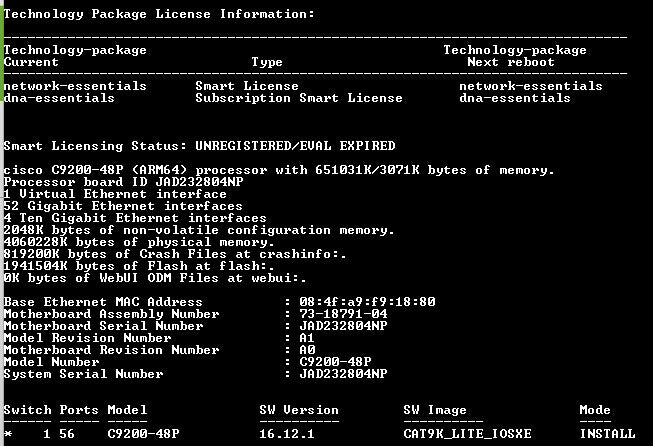Click the 'SW Version' column header
653x446 pixels.
(x=299, y=410)
